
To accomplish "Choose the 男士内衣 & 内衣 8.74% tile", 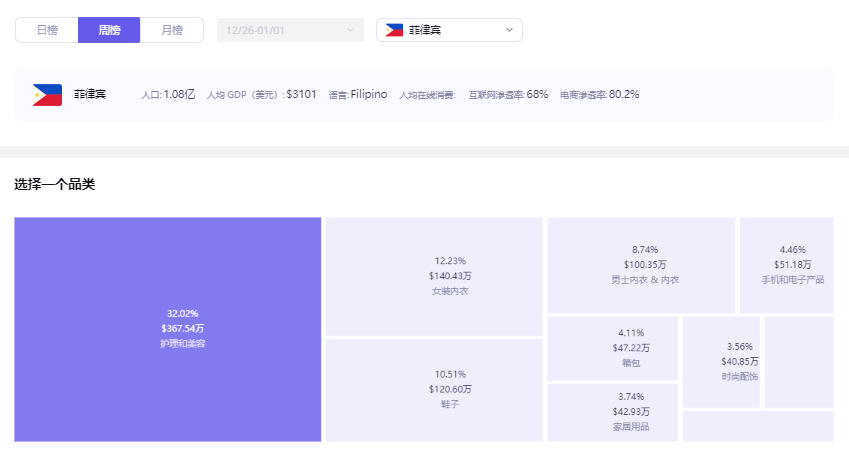I will point(641,265).
